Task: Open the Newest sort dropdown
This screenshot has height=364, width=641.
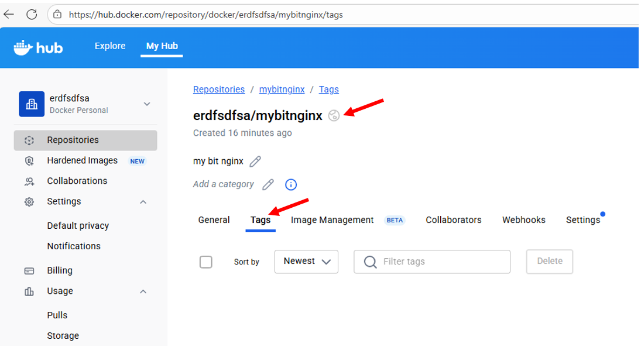Action: click(306, 262)
